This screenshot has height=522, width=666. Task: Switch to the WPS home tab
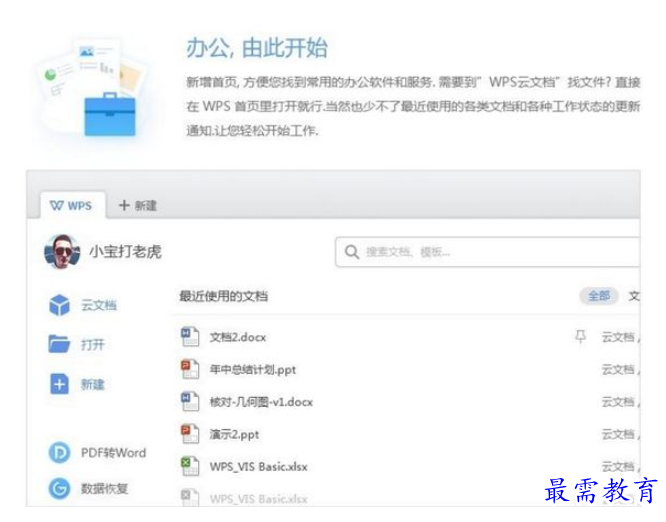click(73, 206)
